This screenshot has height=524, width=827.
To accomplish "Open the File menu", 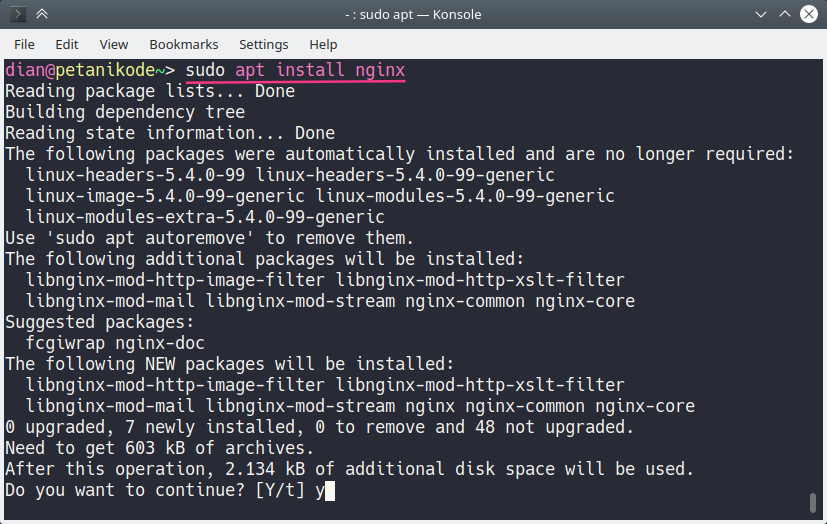I will click(x=24, y=45).
